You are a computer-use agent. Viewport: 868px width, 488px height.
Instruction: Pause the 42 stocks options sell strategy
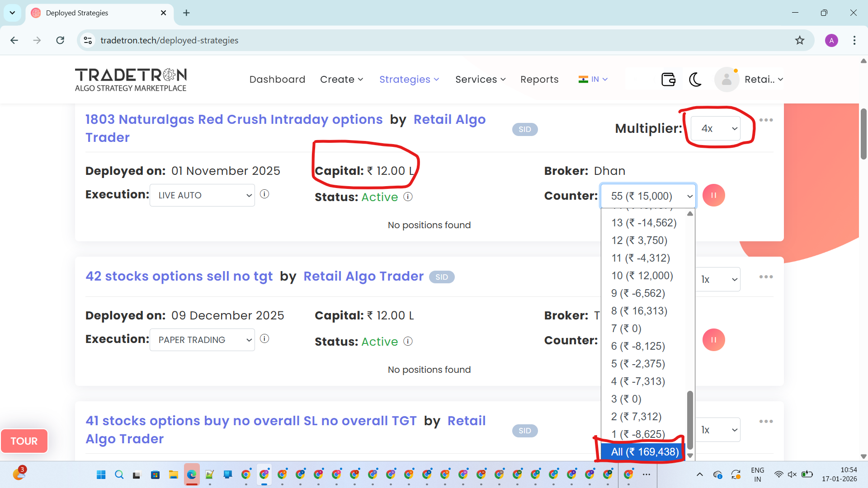tap(714, 340)
